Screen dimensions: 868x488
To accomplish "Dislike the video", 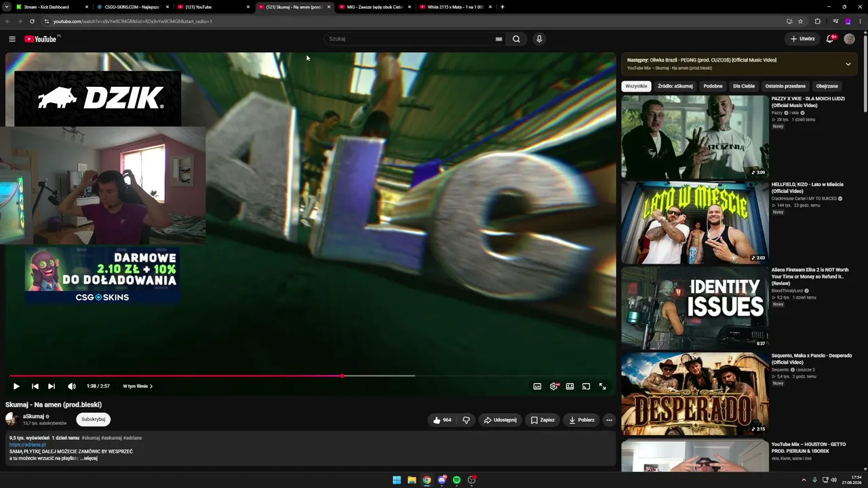I will [466, 420].
